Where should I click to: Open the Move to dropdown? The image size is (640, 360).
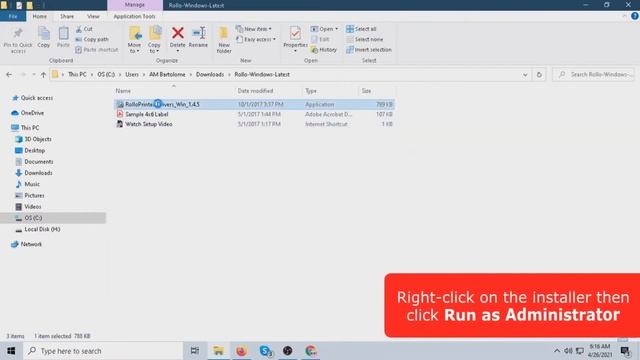(134, 40)
